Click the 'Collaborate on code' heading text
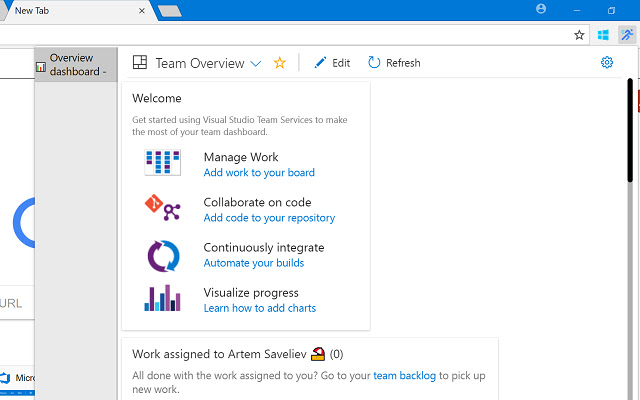 [x=257, y=202]
